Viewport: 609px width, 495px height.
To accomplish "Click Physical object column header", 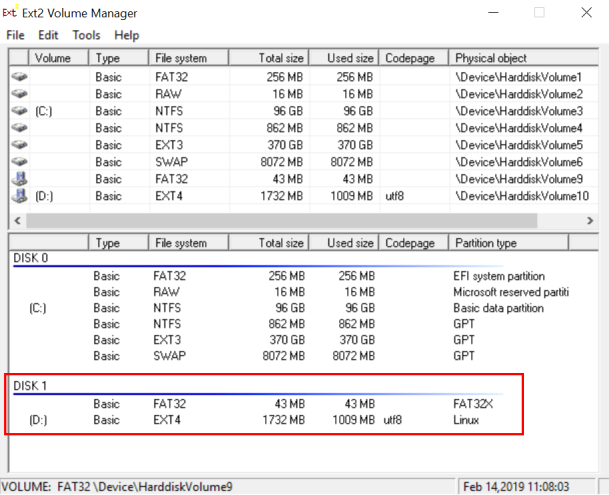I will coord(523,58).
